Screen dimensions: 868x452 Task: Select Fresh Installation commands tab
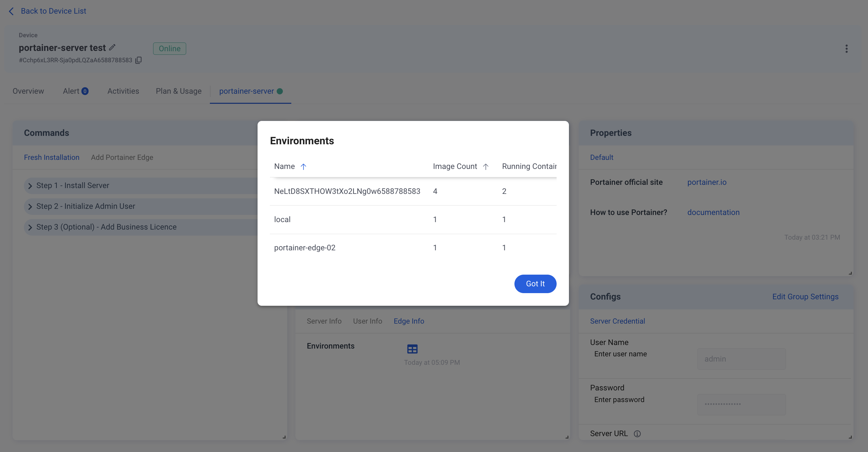[x=52, y=158]
